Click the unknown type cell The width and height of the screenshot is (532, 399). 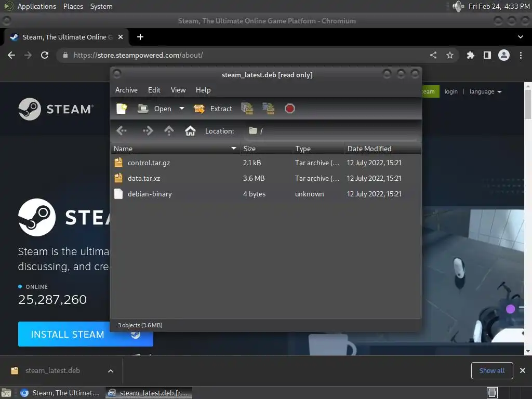click(x=310, y=194)
